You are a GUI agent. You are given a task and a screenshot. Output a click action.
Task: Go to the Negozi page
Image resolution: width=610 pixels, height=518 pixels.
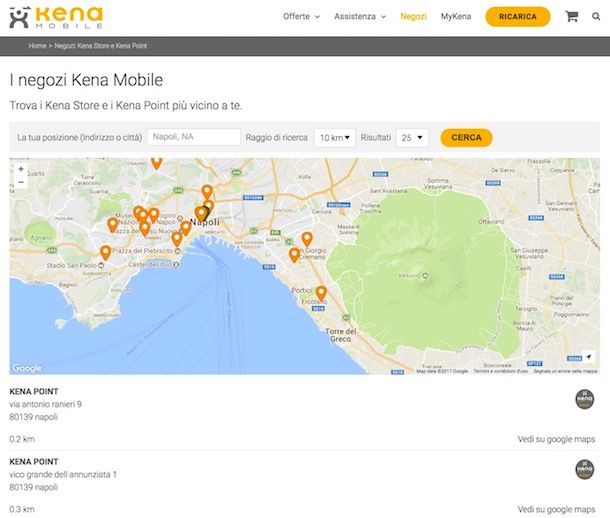tap(413, 16)
